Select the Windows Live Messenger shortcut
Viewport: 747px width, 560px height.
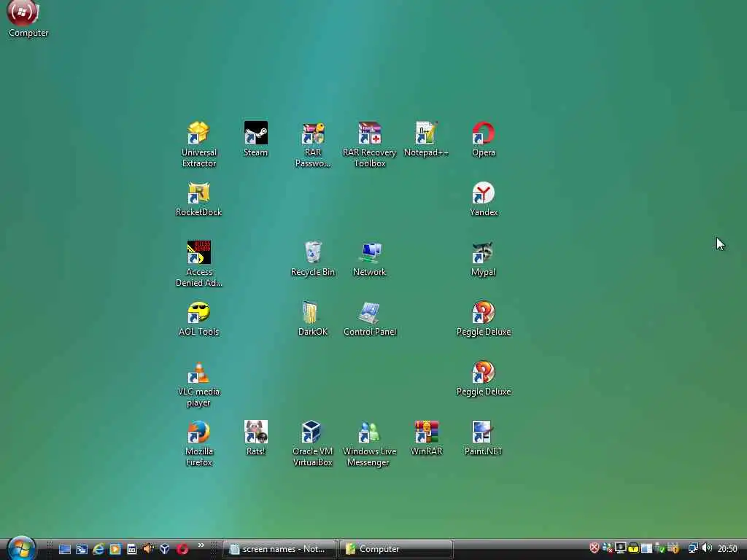pos(370,443)
